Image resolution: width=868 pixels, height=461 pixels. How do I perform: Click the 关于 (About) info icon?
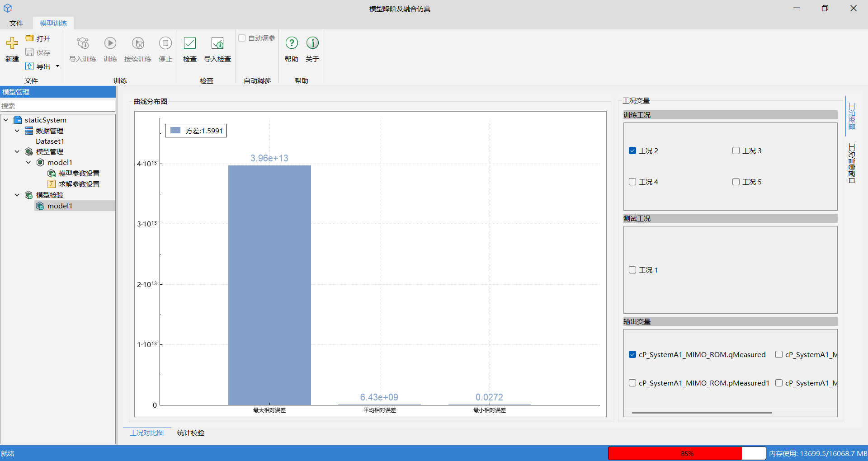[312, 43]
